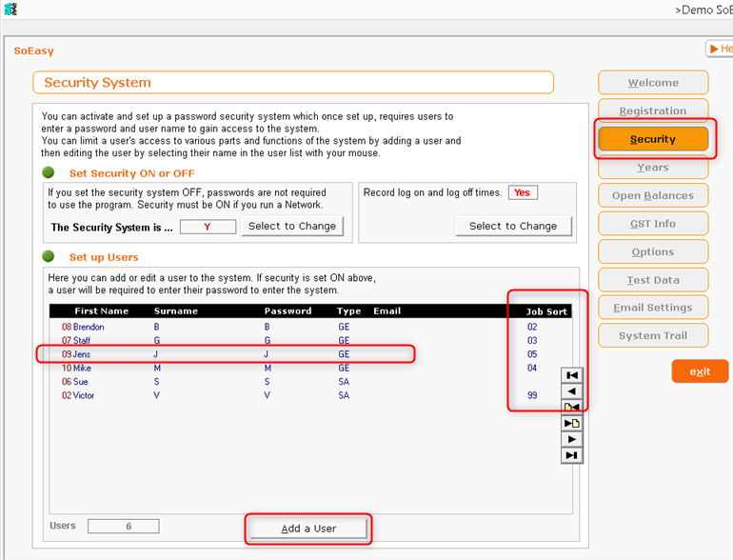Open the Years section
Image resolution: width=733 pixels, height=560 pixels.
pyautogui.click(x=653, y=167)
